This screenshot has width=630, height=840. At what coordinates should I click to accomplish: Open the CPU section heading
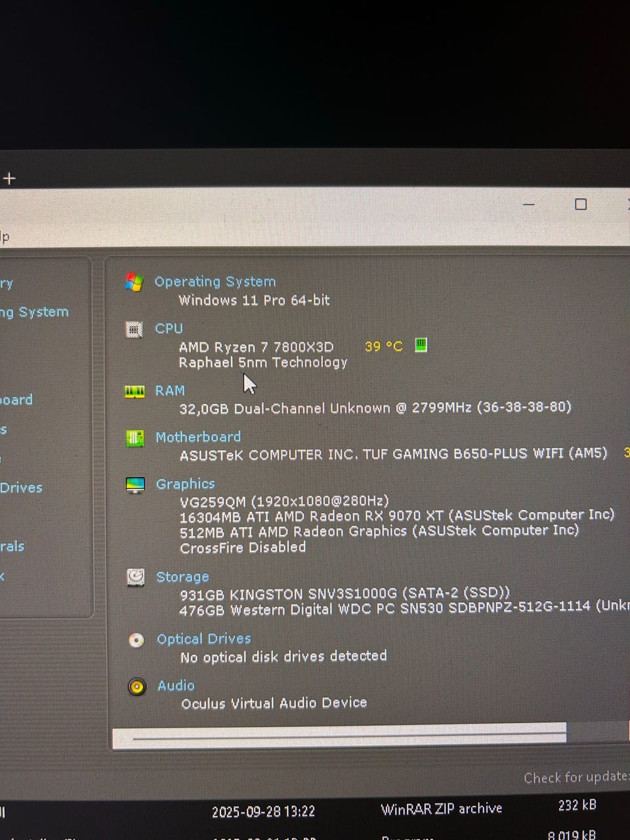pyautogui.click(x=169, y=328)
